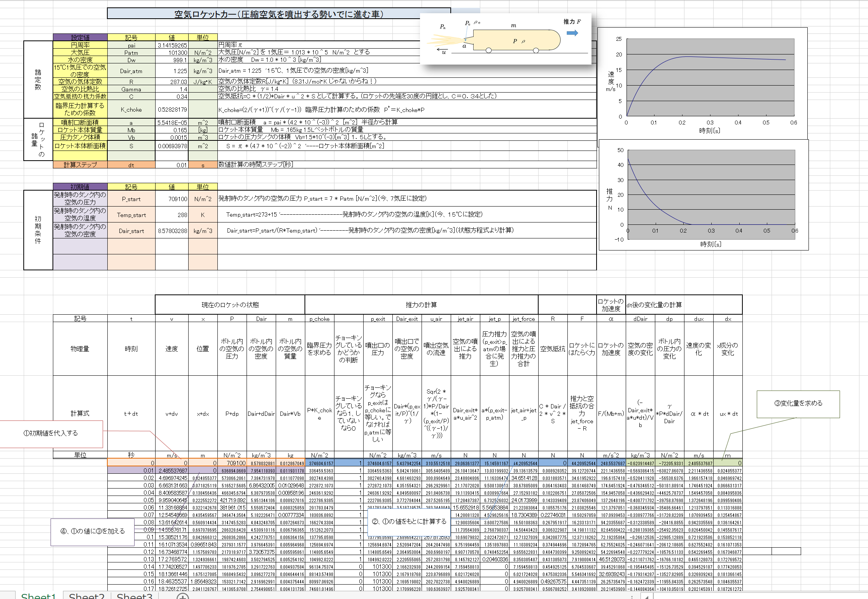The height and width of the screenshot is (599, 868).
Task: Select cross-section S value 0.00693978
Action: tap(172, 146)
